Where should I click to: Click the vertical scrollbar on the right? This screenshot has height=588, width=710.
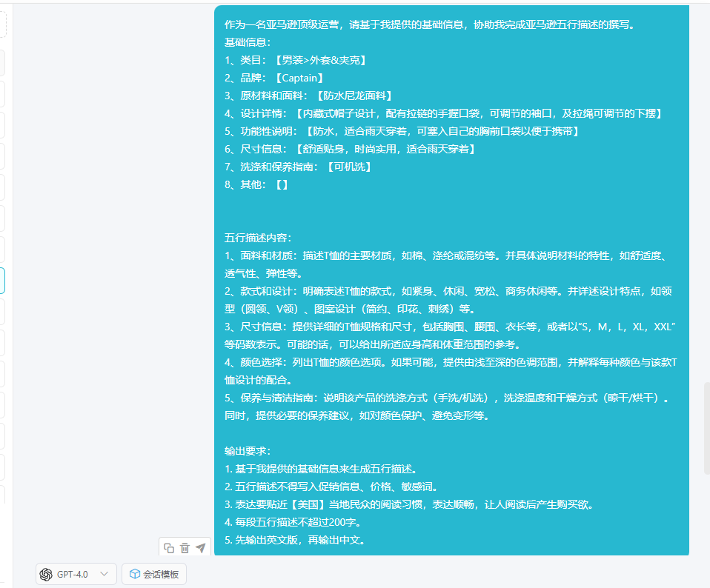[x=706, y=428]
